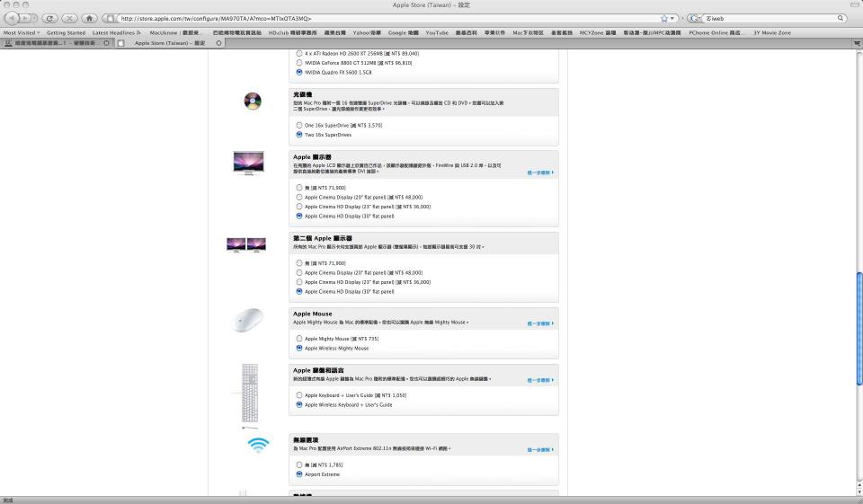Image resolution: width=863 pixels, height=504 pixels.
Task: Open the MCYZone bookmark
Action: (x=597, y=32)
